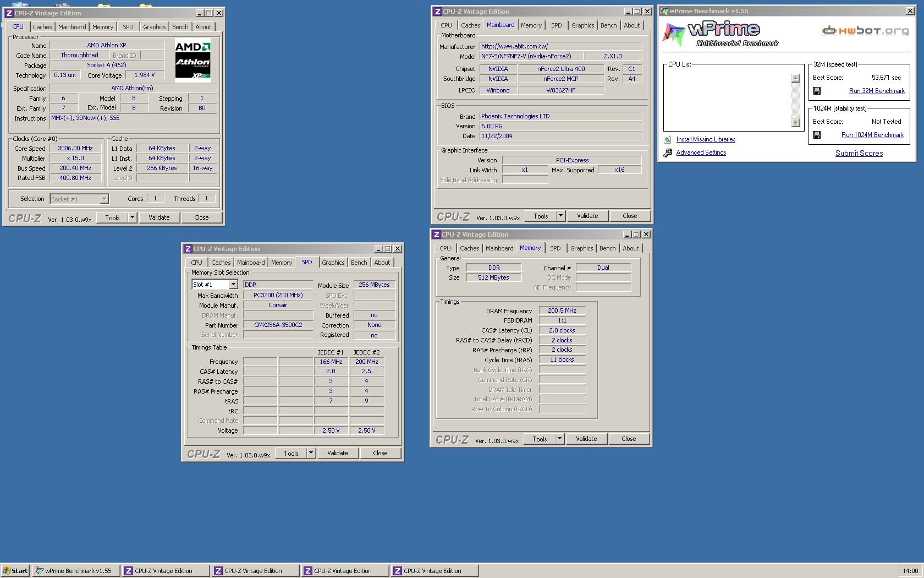Open the Windows Start menu
The image size is (924, 578).
pyautogui.click(x=15, y=571)
